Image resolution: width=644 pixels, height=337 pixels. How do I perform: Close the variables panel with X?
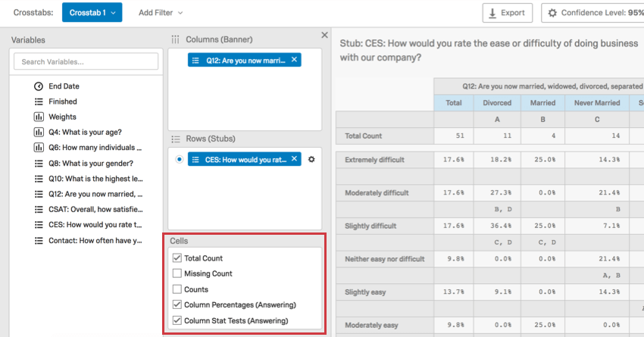(325, 35)
